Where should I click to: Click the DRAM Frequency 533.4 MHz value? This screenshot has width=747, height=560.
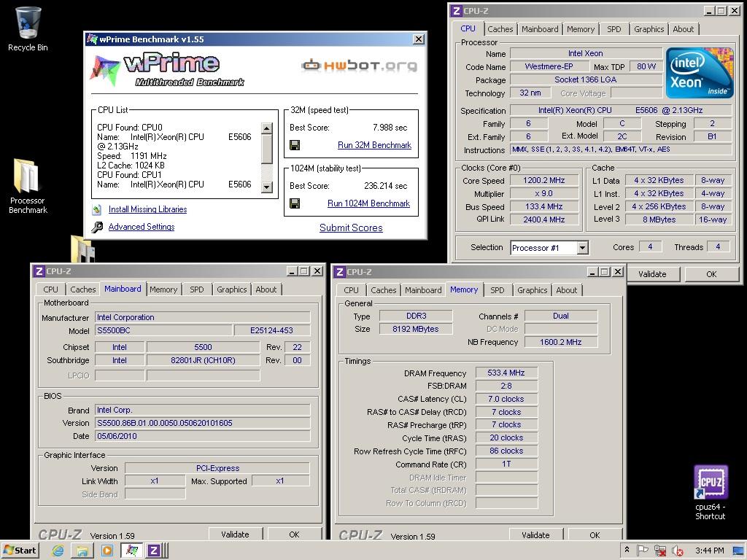(506, 373)
